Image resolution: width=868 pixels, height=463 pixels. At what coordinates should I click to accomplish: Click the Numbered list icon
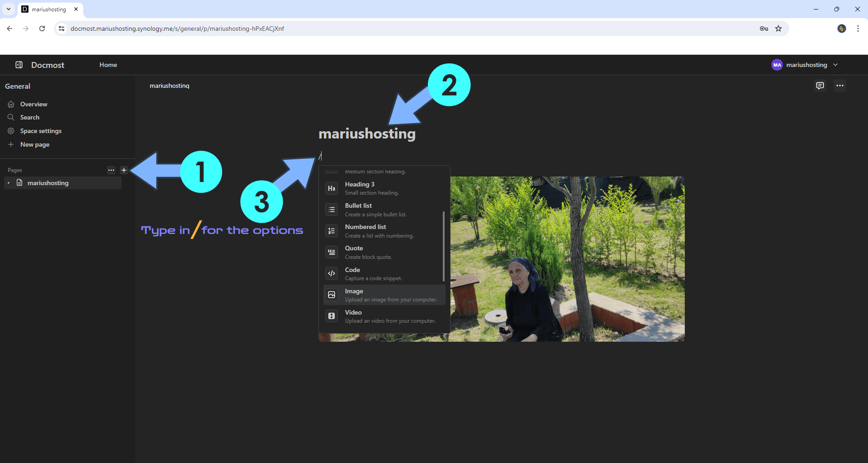(332, 231)
